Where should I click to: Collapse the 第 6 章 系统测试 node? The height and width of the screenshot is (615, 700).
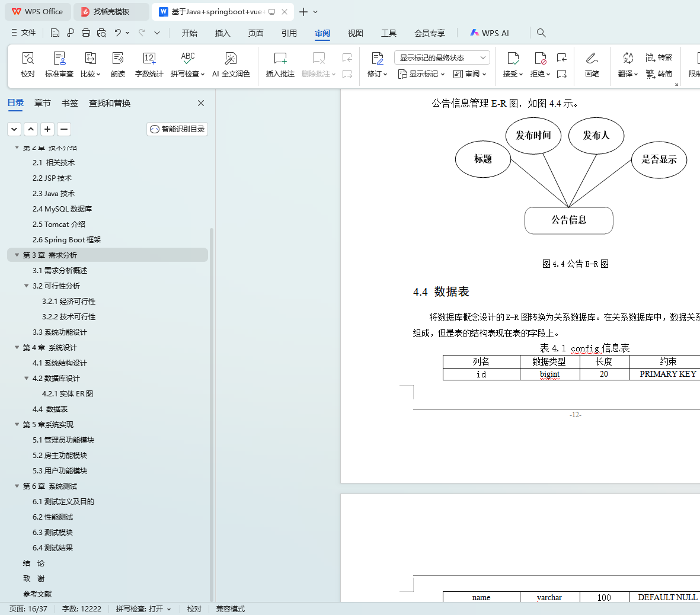click(x=17, y=486)
